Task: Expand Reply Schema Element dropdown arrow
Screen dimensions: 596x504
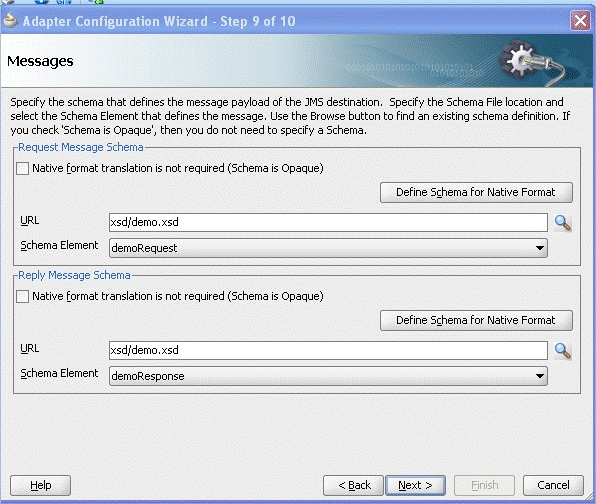Action: [x=539, y=376]
